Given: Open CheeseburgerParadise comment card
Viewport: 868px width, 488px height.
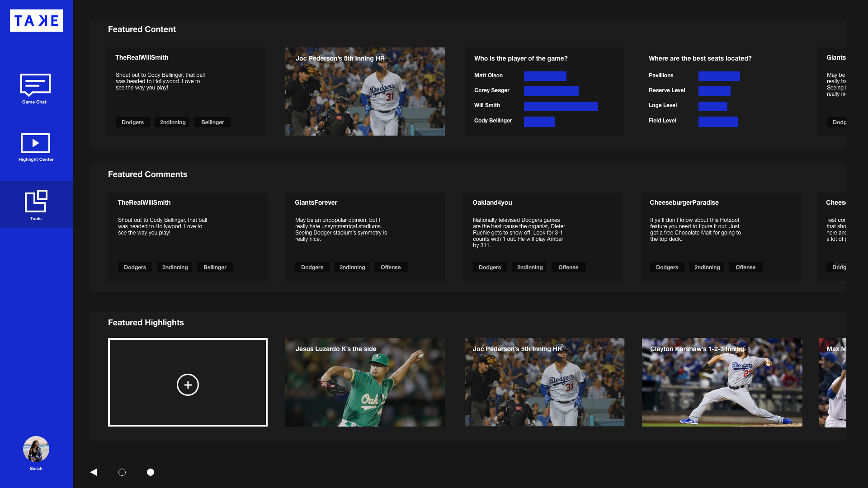Looking at the screenshot, I should click(x=721, y=230).
